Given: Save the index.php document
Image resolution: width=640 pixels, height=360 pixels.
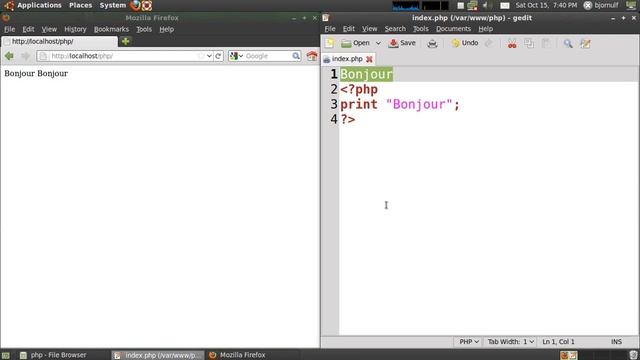Looking at the screenshot, I should click(x=402, y=43).
